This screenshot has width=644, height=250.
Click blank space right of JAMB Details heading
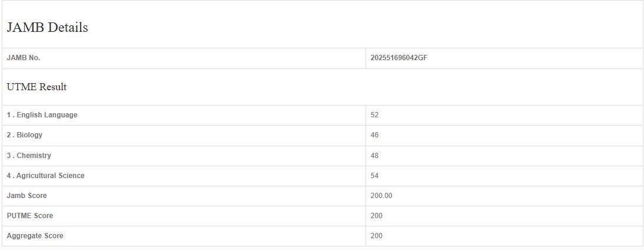[x=353, y=27]
